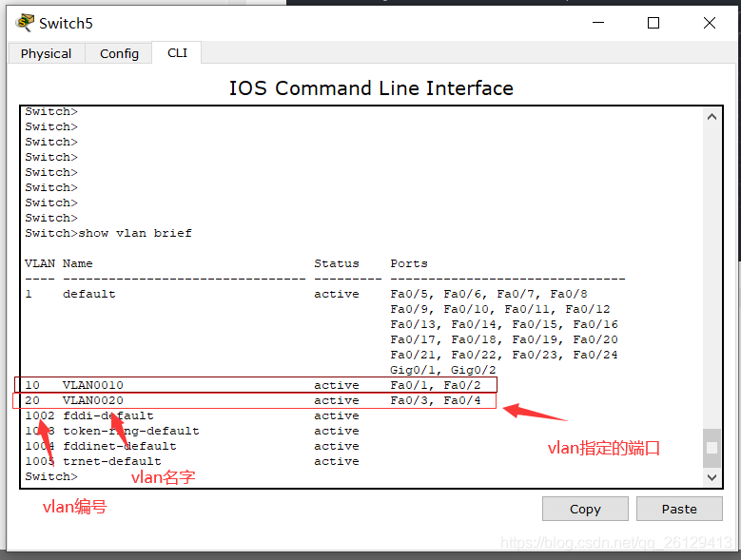741x560 pixels.
Task: Click the final 'Switch>' prompt line
Action: [x=51, y=476]
